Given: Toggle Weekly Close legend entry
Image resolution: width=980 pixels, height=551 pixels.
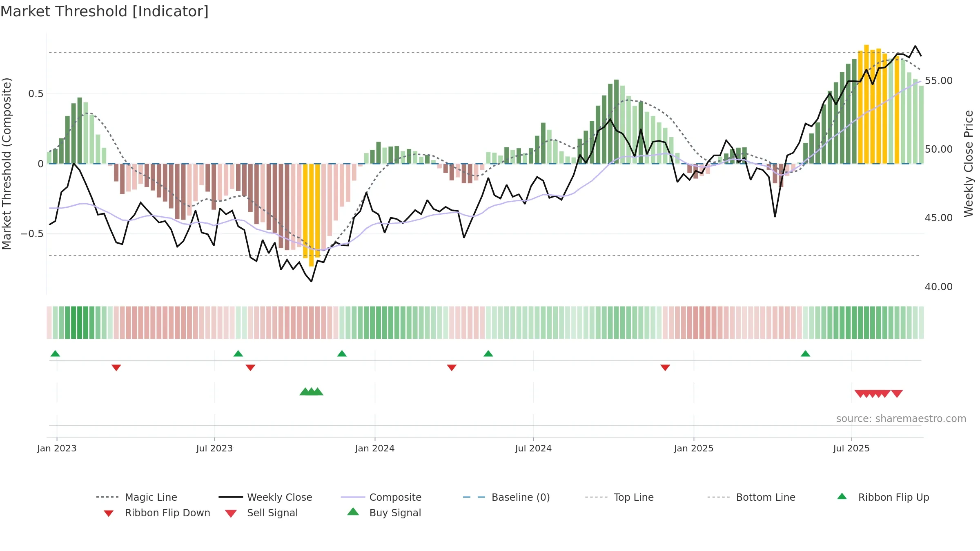Looking at the screenshot, I should point(265,497).
